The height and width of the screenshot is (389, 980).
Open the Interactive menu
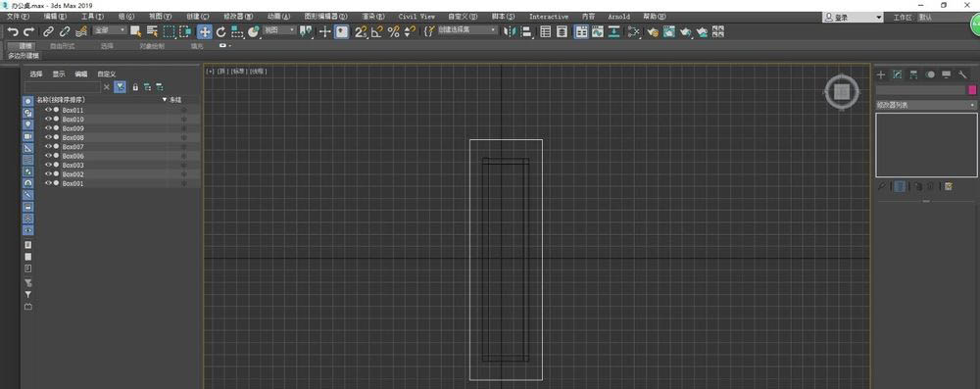click(x=549, y=17)
